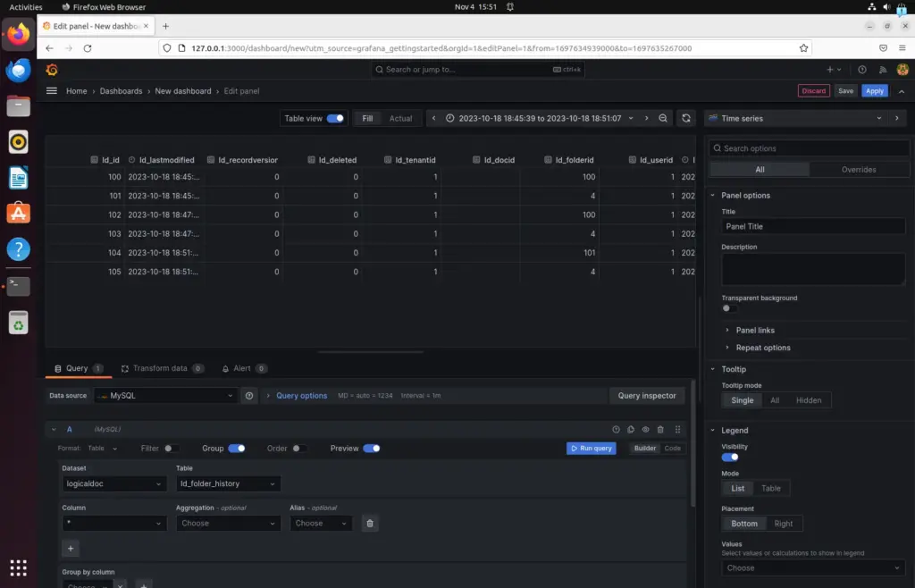The image size is (915, 588).
Task: Click the zoom out time range icon
Action: pos(663,119)
